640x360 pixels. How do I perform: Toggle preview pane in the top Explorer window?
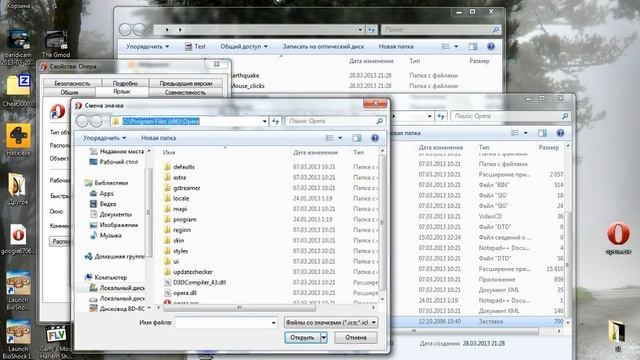pyautogui.click(x=473, y=47)
